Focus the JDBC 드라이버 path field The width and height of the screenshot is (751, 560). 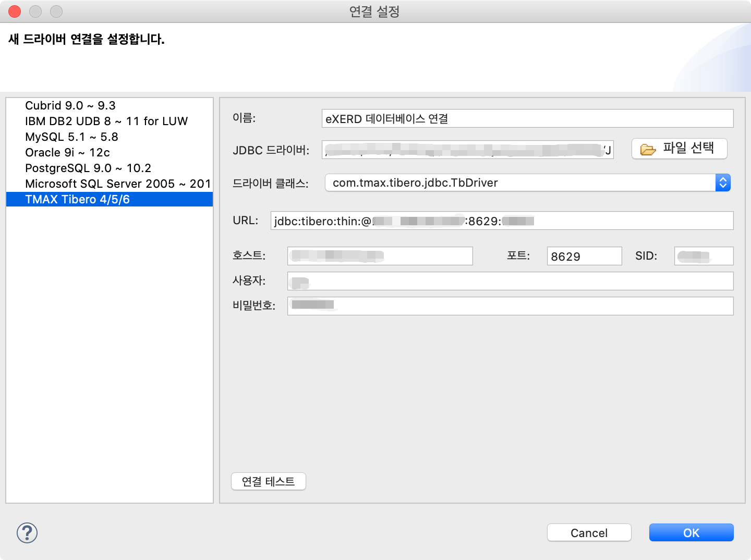point(468,150)
